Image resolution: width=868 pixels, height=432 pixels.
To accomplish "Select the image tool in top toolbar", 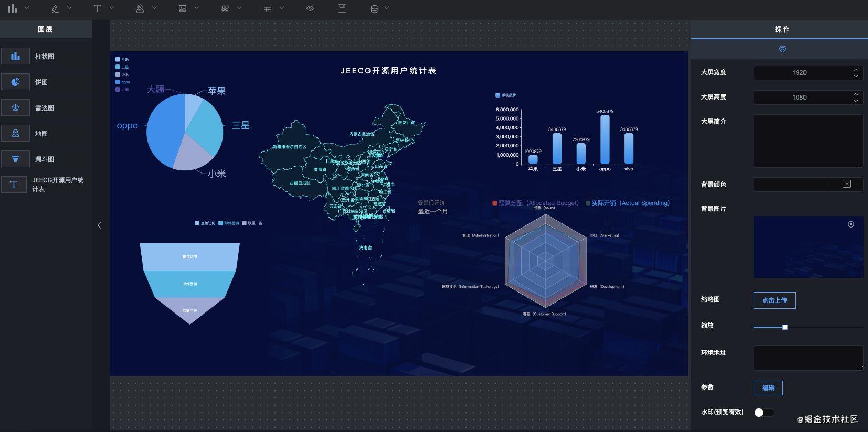I will 183,8.
